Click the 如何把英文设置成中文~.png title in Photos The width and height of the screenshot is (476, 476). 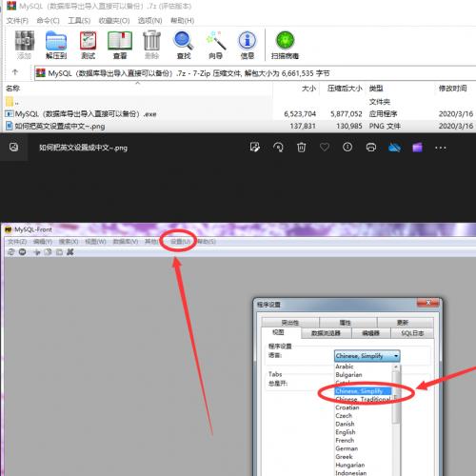coord(83,148)
